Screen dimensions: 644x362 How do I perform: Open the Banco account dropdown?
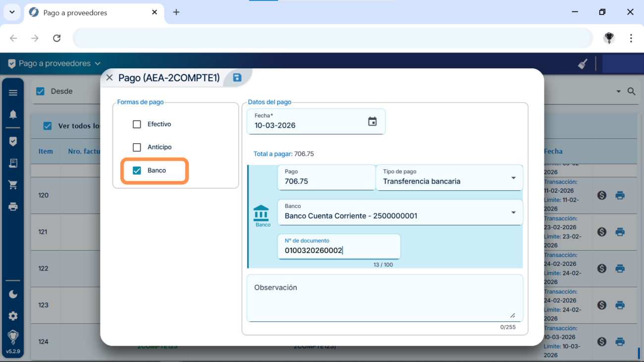tap(513, 212)
